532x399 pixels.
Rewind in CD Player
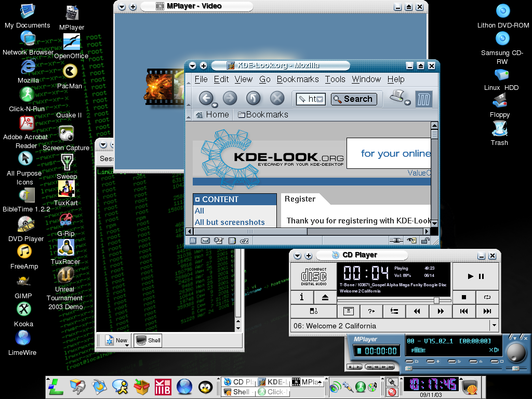click(417, 311)
